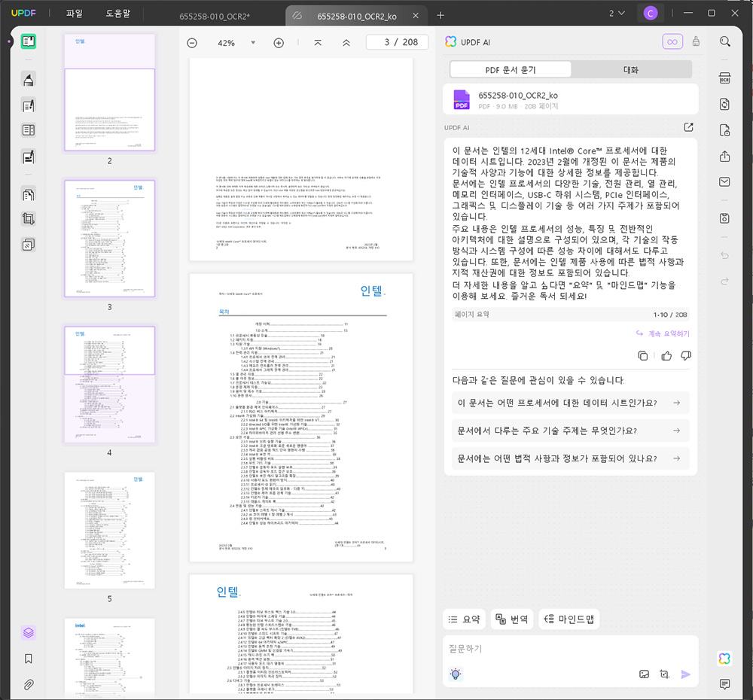Attach an image to the question
The height and width of the screenshot is (700, 753).
point(645,674)
